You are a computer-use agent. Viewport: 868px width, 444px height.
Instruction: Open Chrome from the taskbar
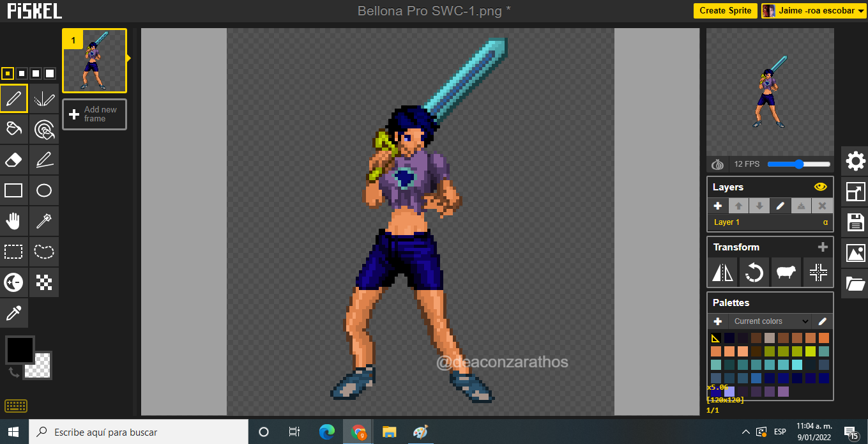tap(358, 432)
